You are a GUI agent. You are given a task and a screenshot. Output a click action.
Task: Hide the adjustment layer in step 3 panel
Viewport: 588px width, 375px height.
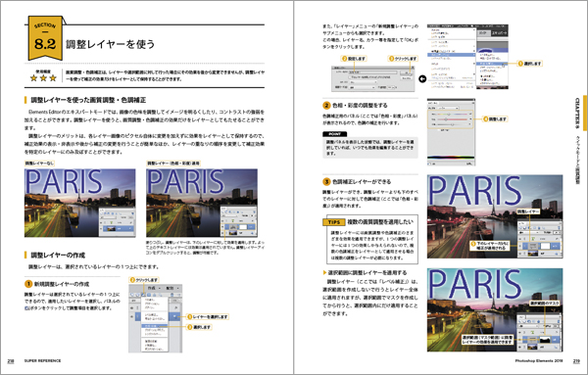519,246
